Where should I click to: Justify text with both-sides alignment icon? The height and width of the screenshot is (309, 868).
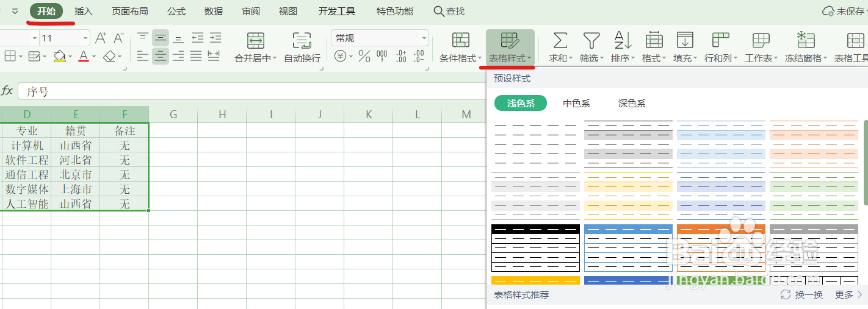coord(196,57)
